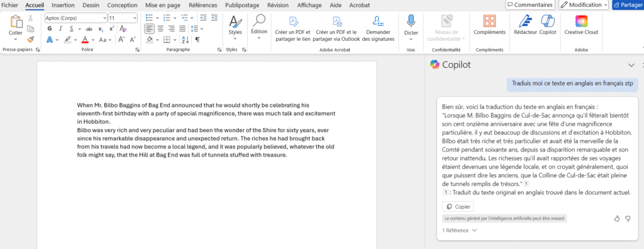Click the numbered list icon
The width and height of the screenshot is (644, 249).
(167, 18)
